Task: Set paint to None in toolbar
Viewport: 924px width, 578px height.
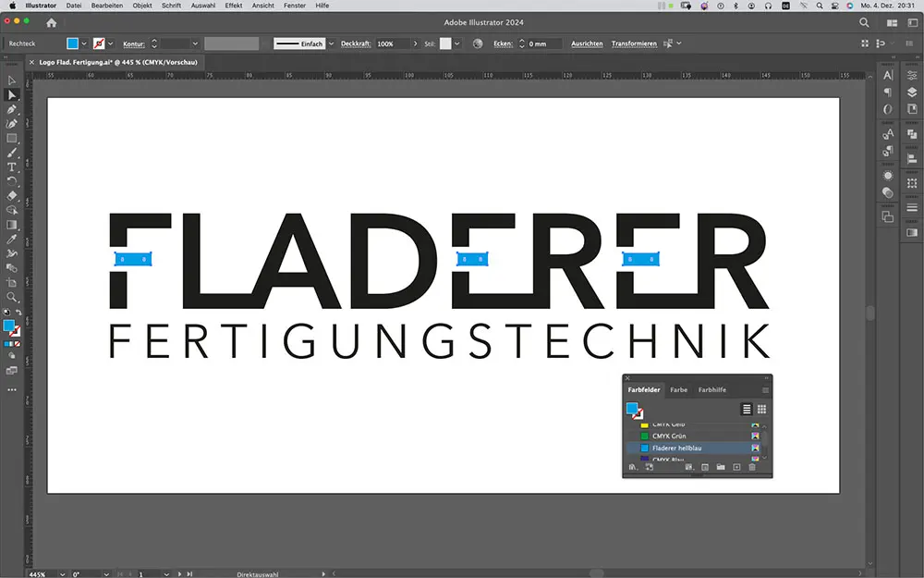Action: click(x=17, y=344)
